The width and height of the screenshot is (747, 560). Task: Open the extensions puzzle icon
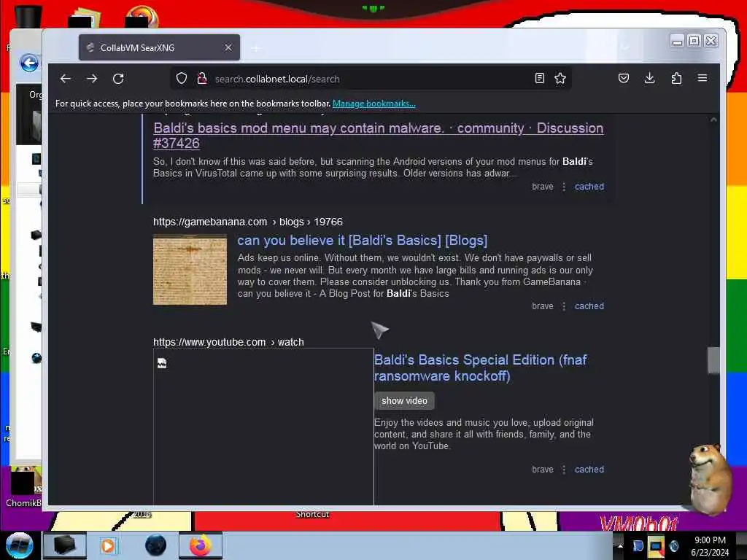676,78
